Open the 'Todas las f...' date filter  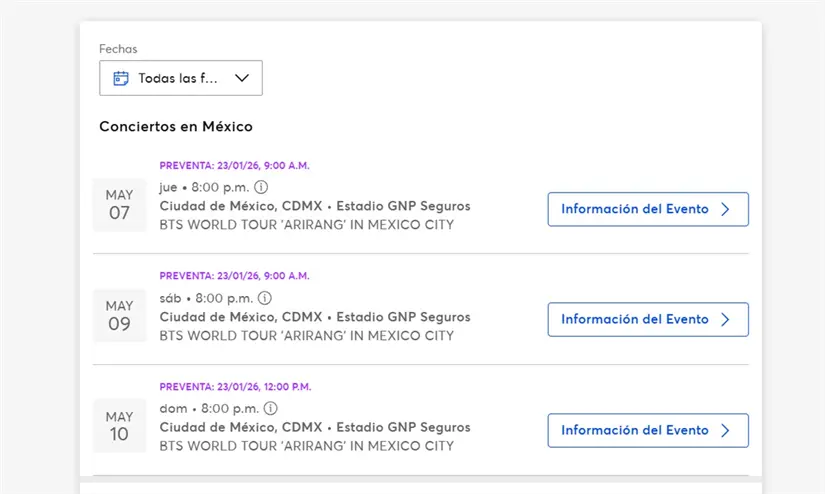180,78
